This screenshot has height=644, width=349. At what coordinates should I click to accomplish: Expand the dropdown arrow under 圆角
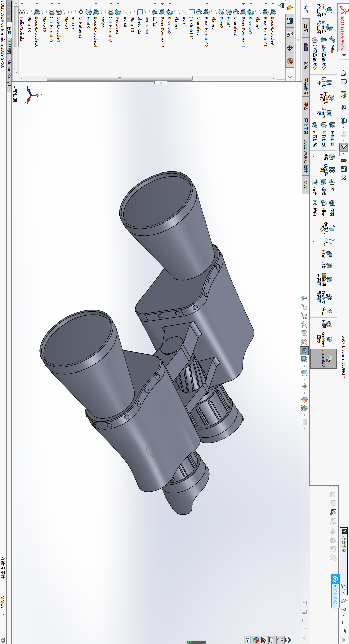pyautogui.click(x=314, y=156)
